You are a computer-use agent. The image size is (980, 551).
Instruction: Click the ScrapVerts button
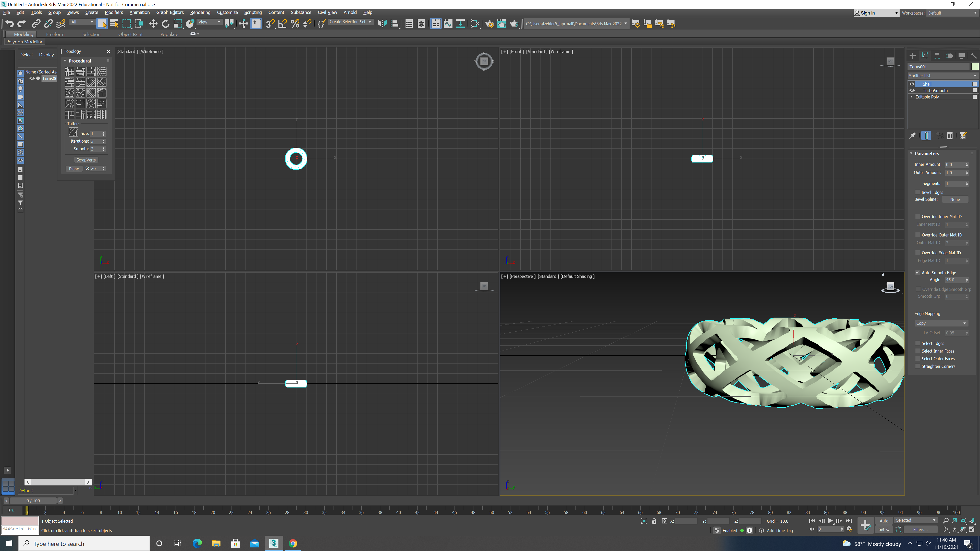pos(85,159)
